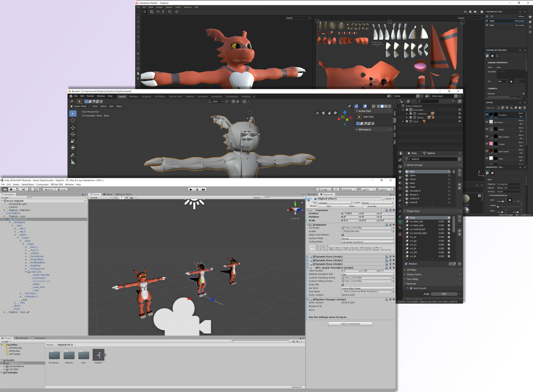
Task: Switch to the Game tab in Unity
Action: (x=108, y=194)
